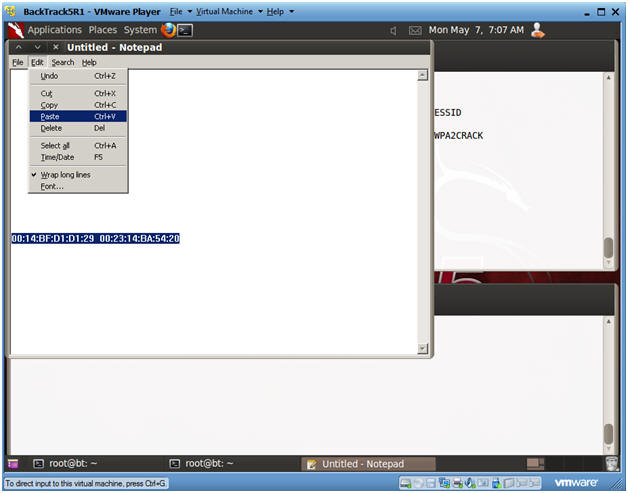
Task: Click Notepad scrollbar up arrow
Action: click(x=422, y=75)
